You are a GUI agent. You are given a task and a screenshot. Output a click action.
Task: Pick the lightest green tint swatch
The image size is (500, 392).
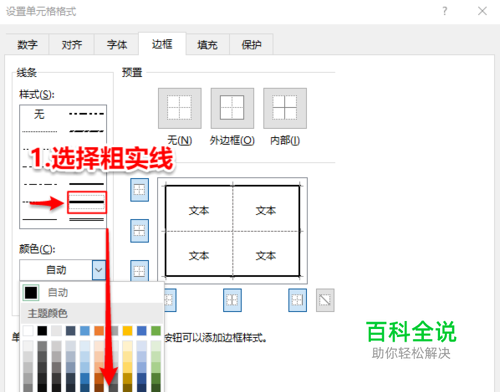pos(156,346)
